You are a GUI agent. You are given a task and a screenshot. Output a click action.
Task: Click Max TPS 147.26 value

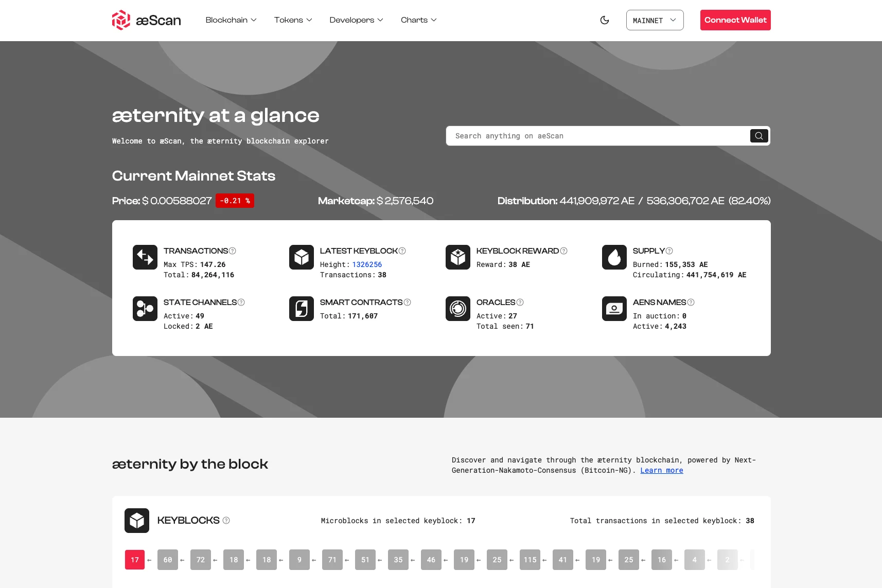[213, 264]
